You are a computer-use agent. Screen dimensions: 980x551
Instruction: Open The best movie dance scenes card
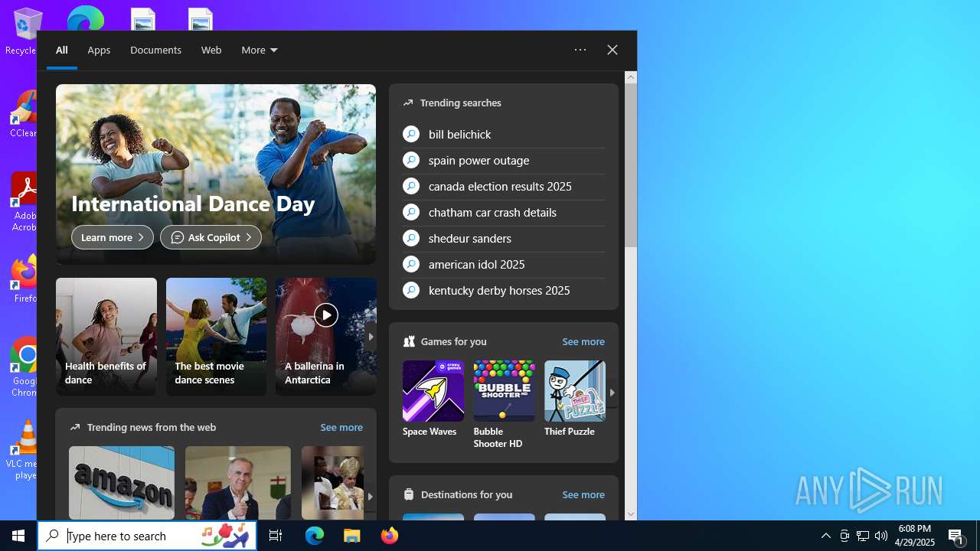click(216, 337)
